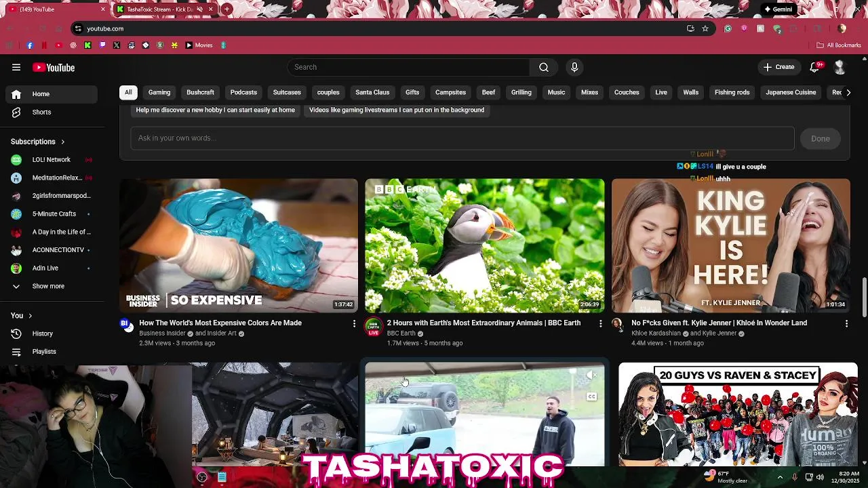Image resolution: width=868 pixels, height=488 pixels.
Task: Mute the hovered video preview
Action: pyautogui.click(x=591, y=374)
